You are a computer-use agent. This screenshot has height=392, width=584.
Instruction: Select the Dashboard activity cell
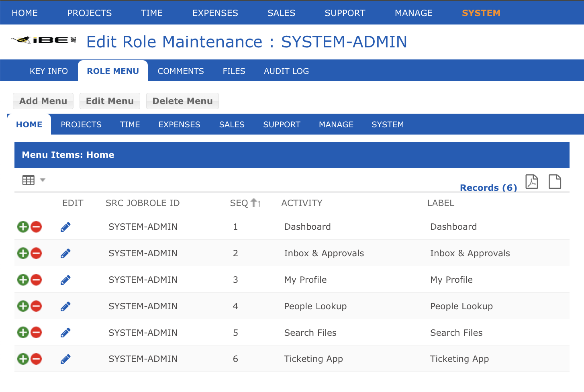click(308, 227)
